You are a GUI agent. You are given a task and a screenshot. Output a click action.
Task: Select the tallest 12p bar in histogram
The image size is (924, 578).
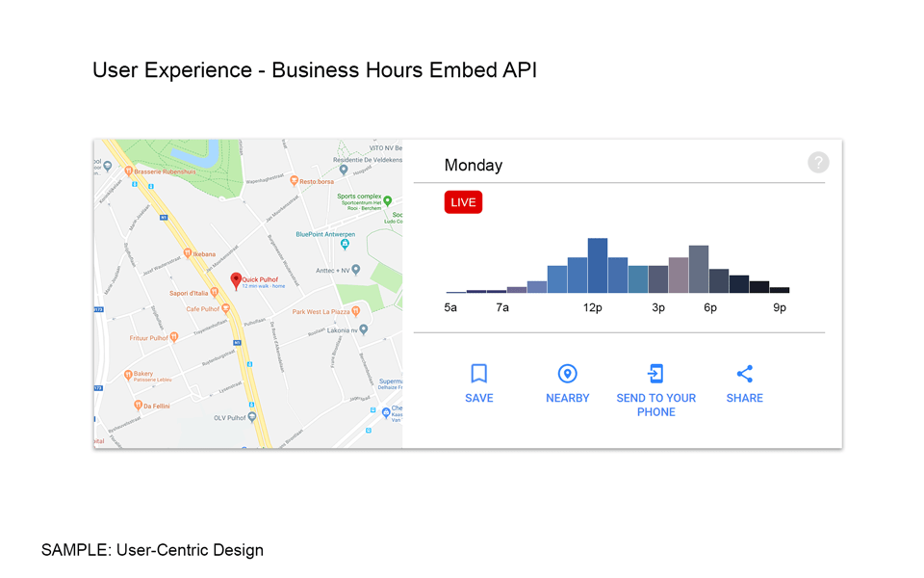pyautogui.click(x=598, y=266)
